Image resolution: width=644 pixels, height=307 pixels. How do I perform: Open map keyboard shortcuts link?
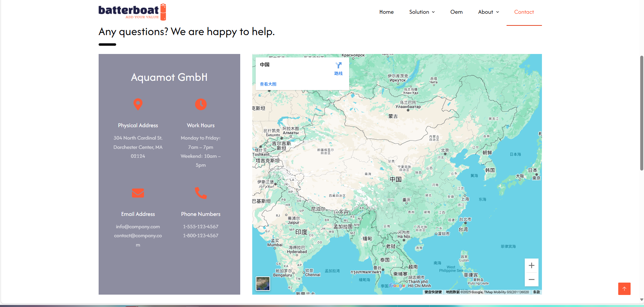pos(433,292)
